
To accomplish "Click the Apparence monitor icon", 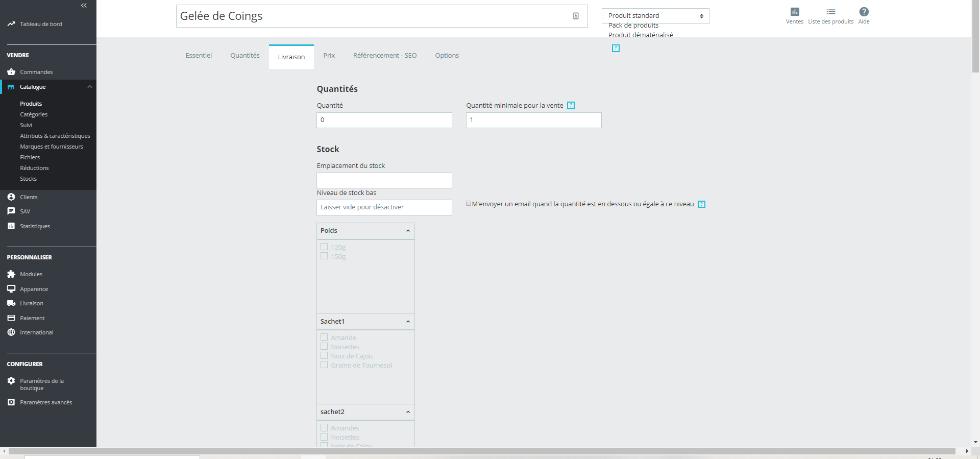I will (11, 288).
